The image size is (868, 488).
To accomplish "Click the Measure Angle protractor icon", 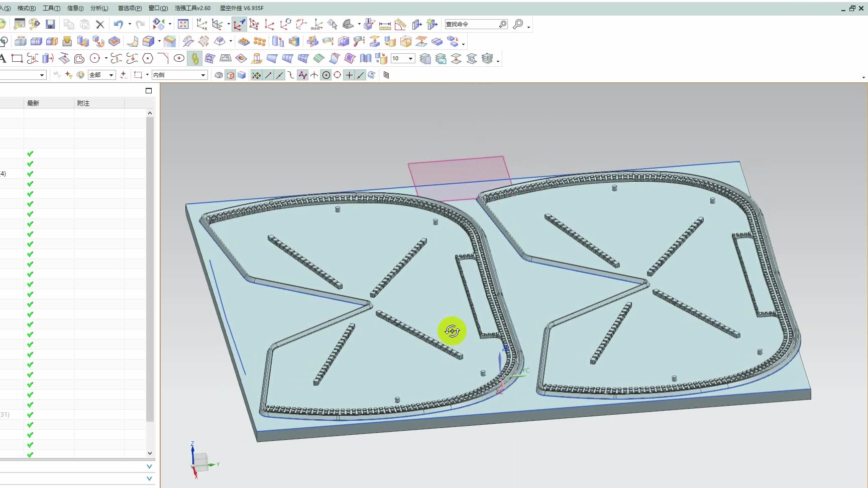I will click(400, 24).
